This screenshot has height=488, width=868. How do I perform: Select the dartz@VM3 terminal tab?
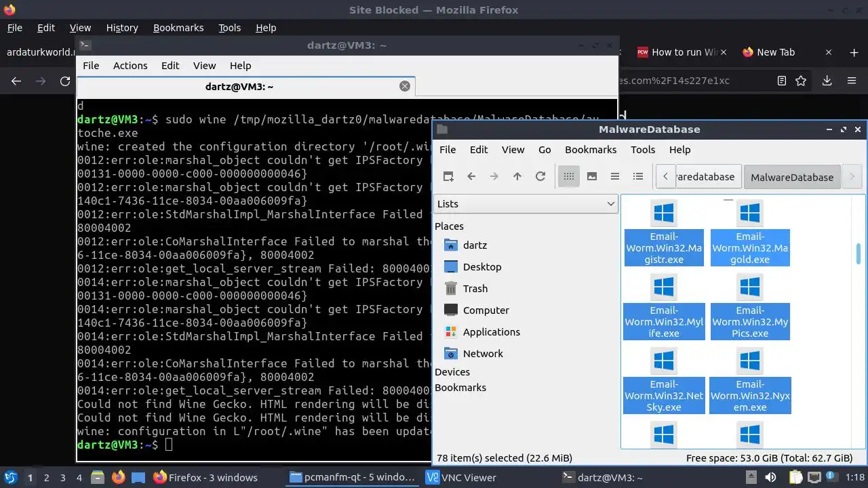[239, 87]
